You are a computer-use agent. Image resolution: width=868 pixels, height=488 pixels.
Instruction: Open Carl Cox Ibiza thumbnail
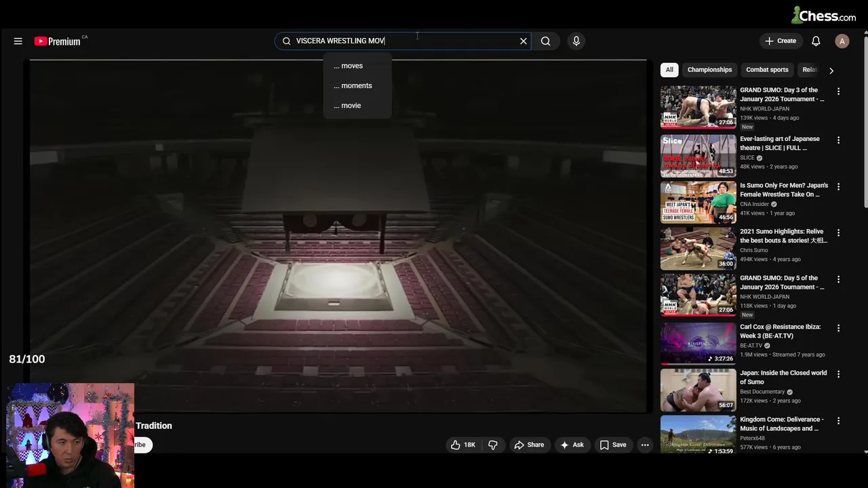click(698, 344)
